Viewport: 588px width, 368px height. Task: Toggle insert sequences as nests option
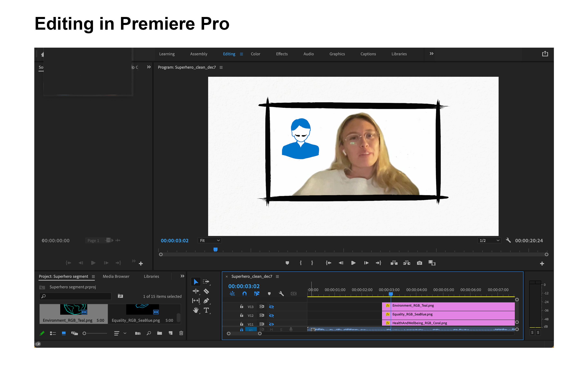click(x=232, y=294)
